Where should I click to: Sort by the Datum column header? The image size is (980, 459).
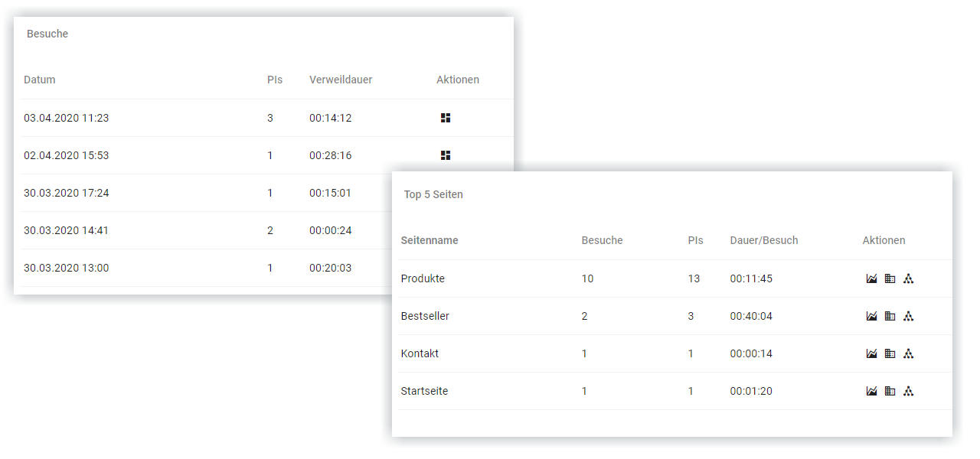pos(40,80)
